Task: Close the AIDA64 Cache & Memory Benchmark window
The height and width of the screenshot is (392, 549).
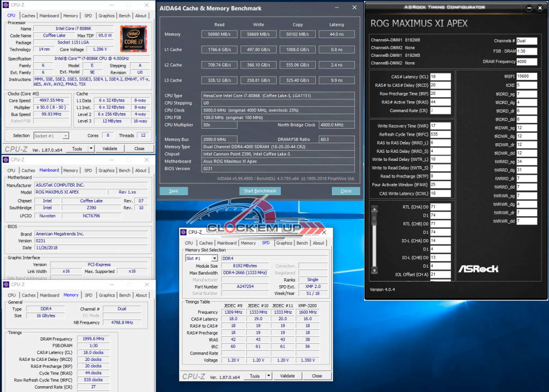Action: [x=354, y=8]
